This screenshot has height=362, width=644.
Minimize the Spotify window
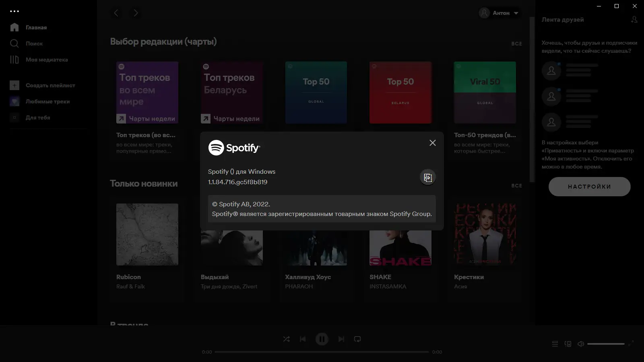[599, 6]
